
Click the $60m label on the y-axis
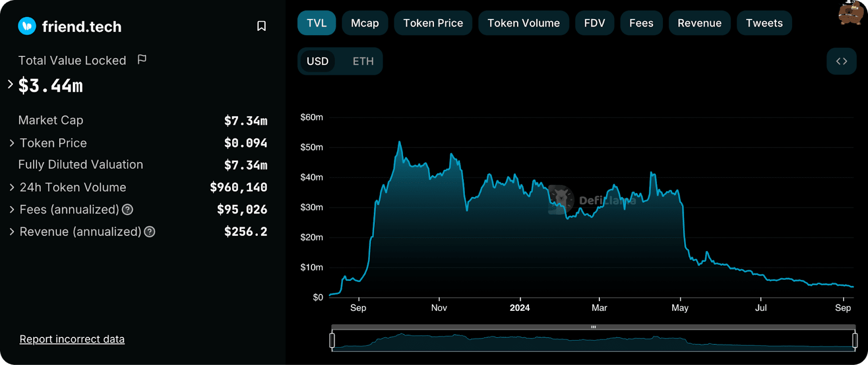311,117
